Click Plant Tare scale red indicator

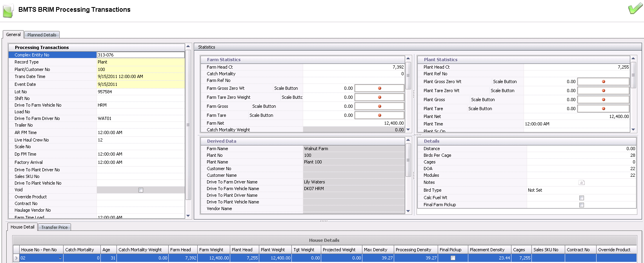603,109
